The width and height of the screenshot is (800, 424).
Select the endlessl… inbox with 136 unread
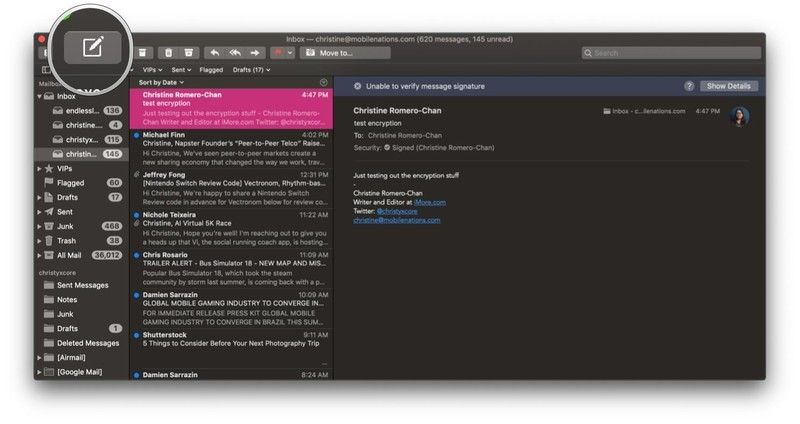(82, 110)
